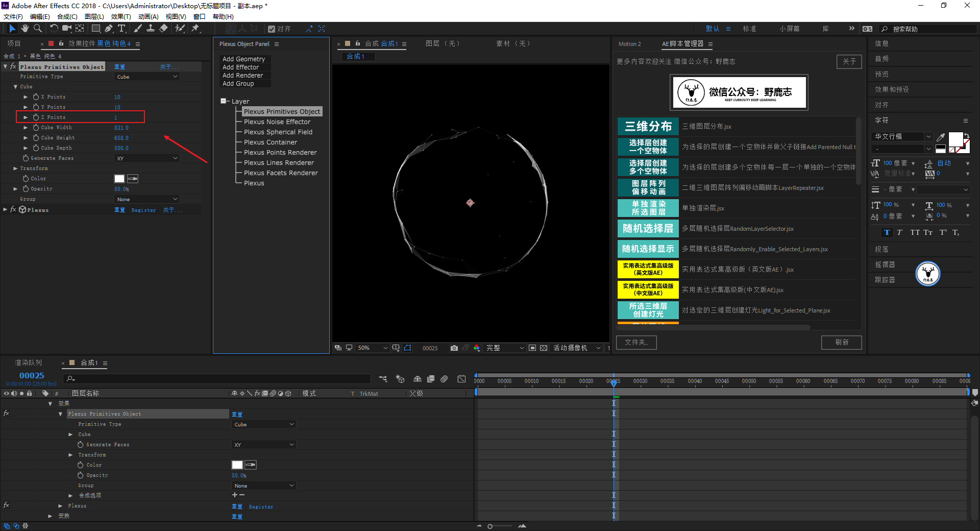Toggle the transparency grid in viewer
This screenshot has height=531, width=980.
pyautogui.click(x=544, y=348)
